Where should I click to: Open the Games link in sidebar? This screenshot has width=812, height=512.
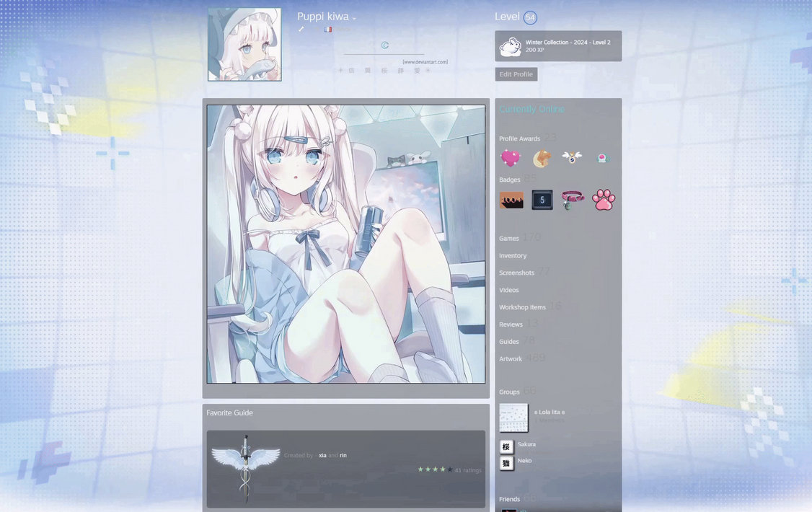[509, 239]
